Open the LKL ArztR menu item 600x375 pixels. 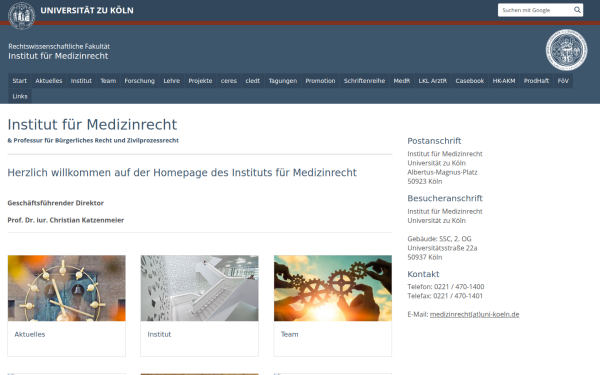tap(433, 81)
